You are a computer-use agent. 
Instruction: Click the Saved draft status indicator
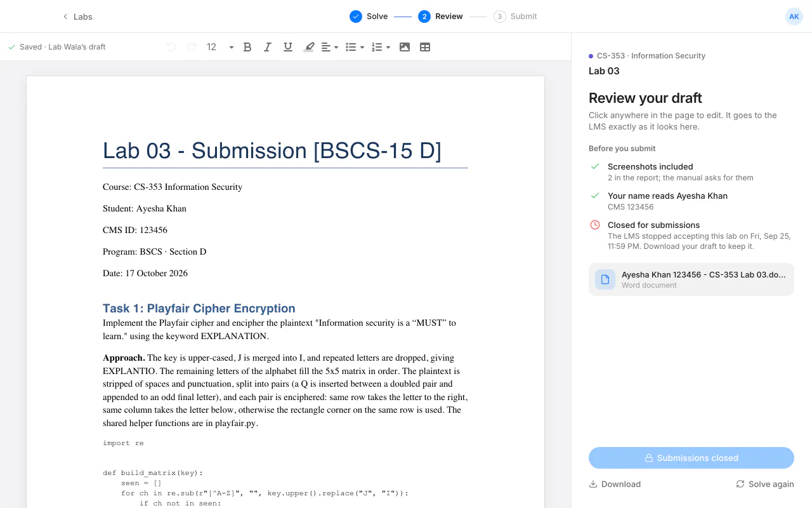click(x=56, y=47)
